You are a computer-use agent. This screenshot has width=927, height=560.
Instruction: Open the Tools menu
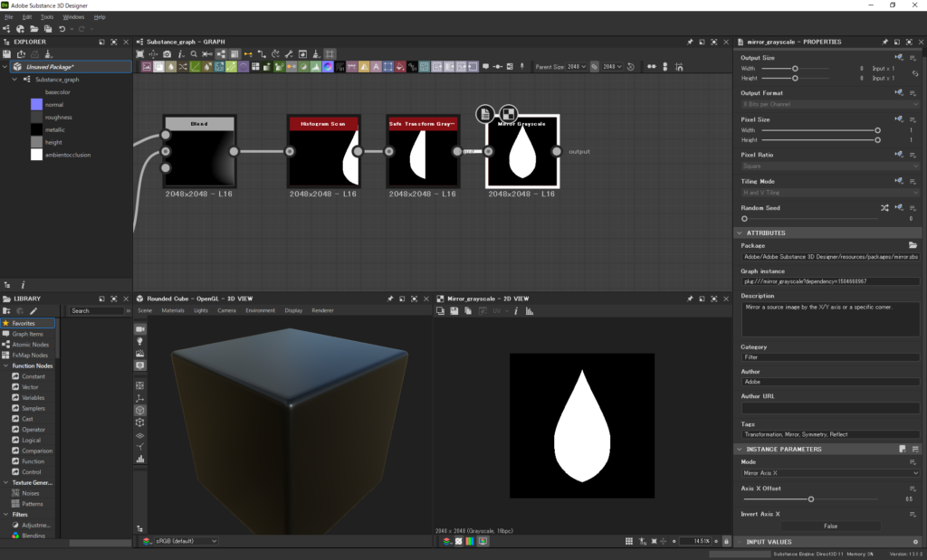click(47, 17)
